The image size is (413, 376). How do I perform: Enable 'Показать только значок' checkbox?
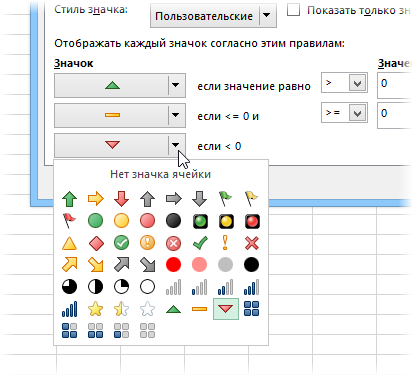point(293,10)
